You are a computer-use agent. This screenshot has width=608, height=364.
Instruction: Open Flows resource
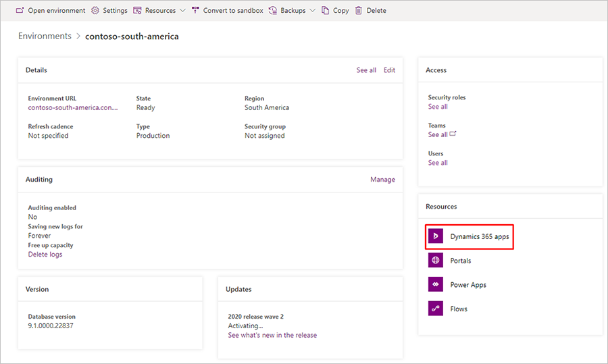click(459, 309)
